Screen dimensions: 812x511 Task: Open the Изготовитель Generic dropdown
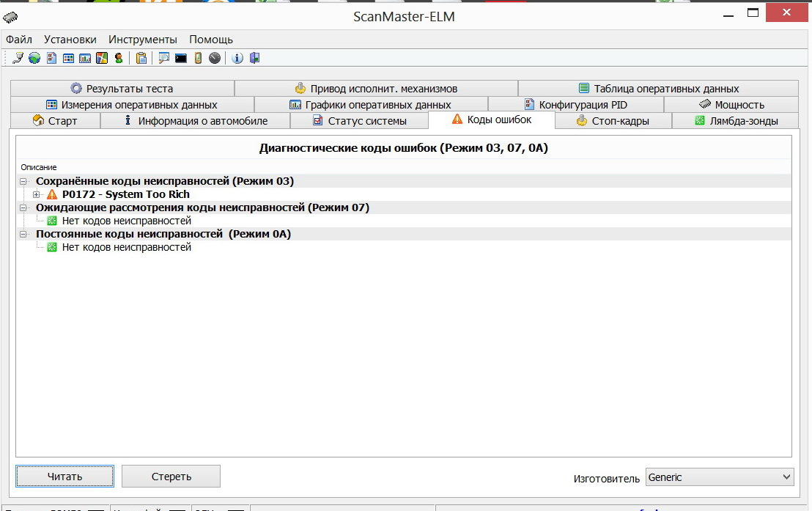[x=720, y=477]
